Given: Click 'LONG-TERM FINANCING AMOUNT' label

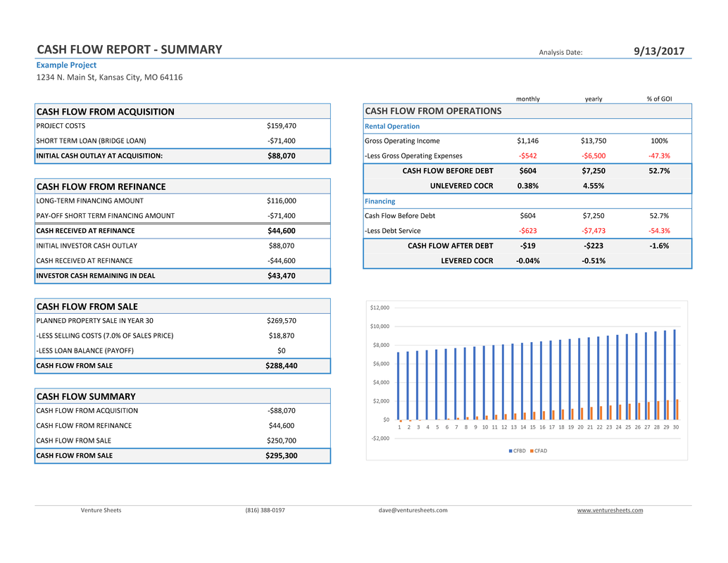Looking at the screenshot, I should click(x=89, y=201).
